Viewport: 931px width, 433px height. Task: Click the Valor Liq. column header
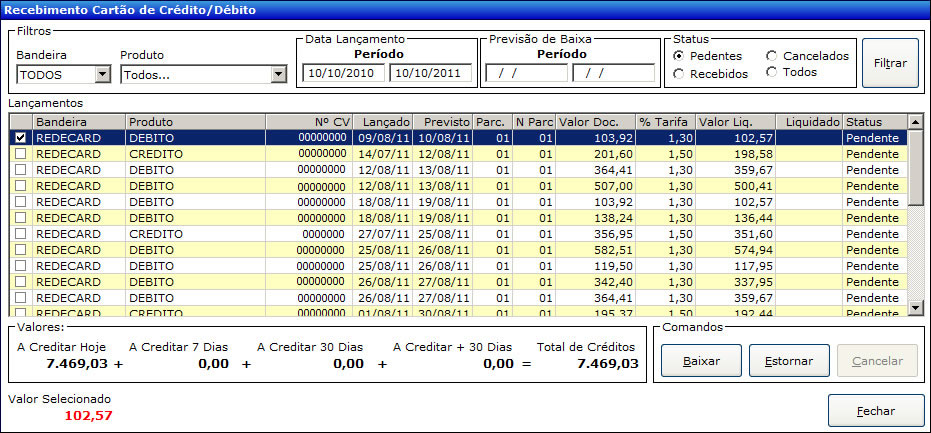click(736, 122)
